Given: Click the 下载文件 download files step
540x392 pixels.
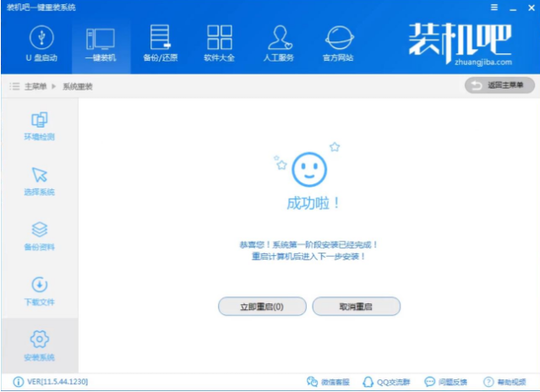Looking at the screenshot, I should [x=40, y=291].
